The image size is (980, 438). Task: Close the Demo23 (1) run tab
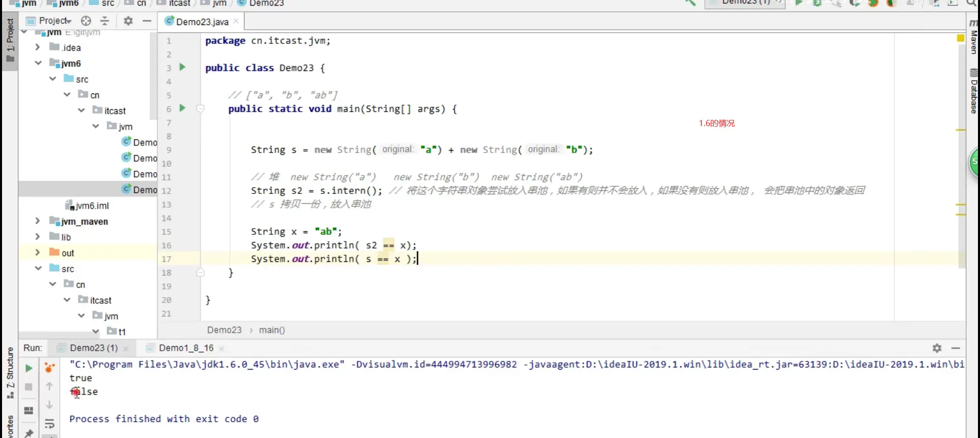126,348
